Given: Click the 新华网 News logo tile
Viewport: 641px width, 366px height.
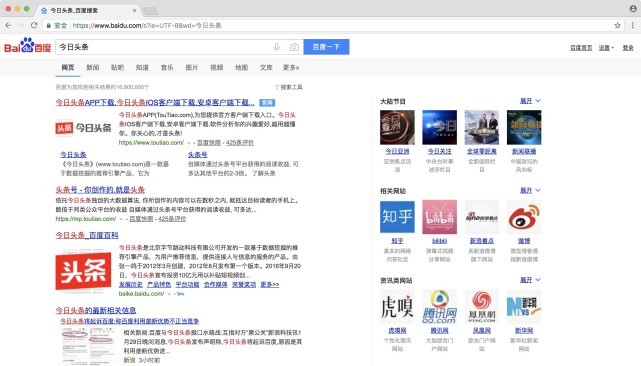Looking at the screenshot, I should (524, 307).
